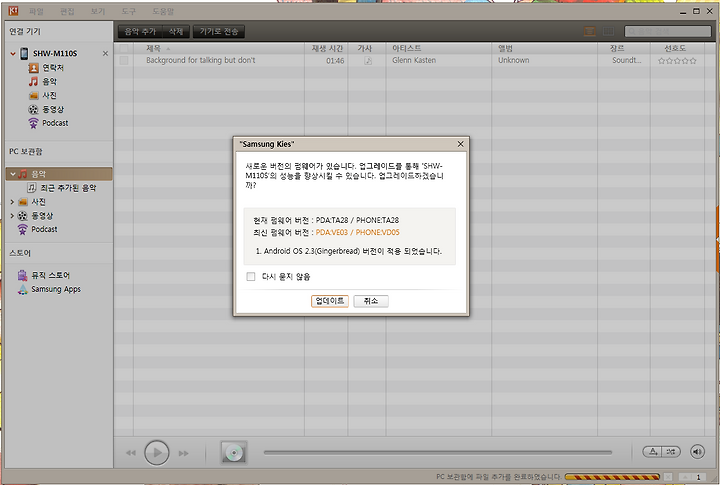Collapse the SHW-M110S device tree
Image resolution: width=720 pixels, height=485 pixels.
point(13,54)
